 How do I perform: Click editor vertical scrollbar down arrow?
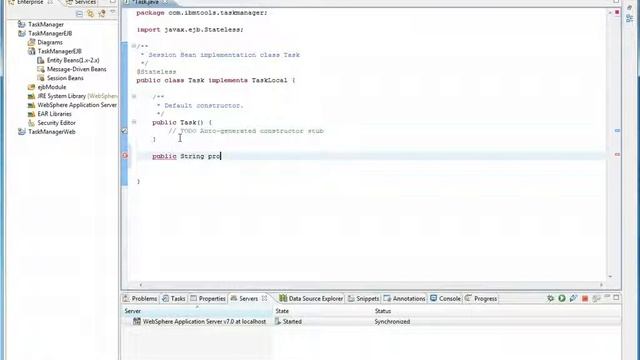[x=610, y=276]
